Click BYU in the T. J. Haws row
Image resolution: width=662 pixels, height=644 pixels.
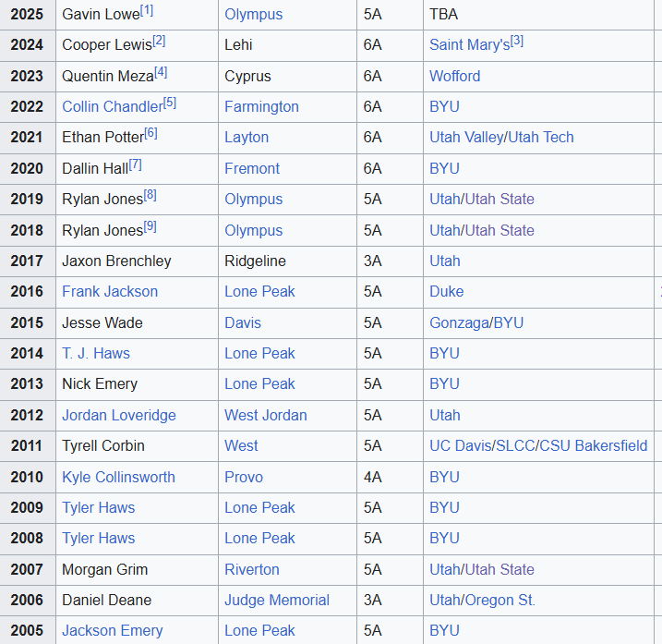[444, 353]
